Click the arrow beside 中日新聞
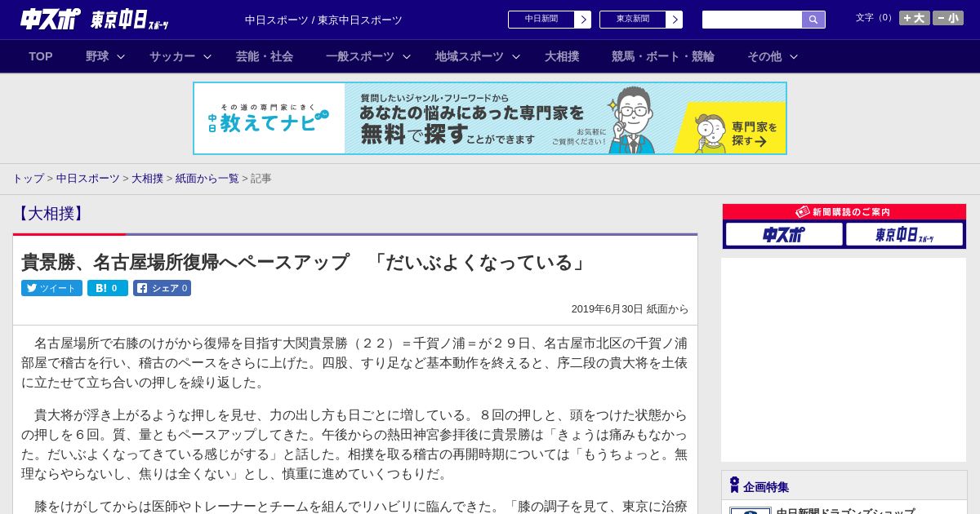This screenshot has height=514, width=980. (x=583, y=20)
